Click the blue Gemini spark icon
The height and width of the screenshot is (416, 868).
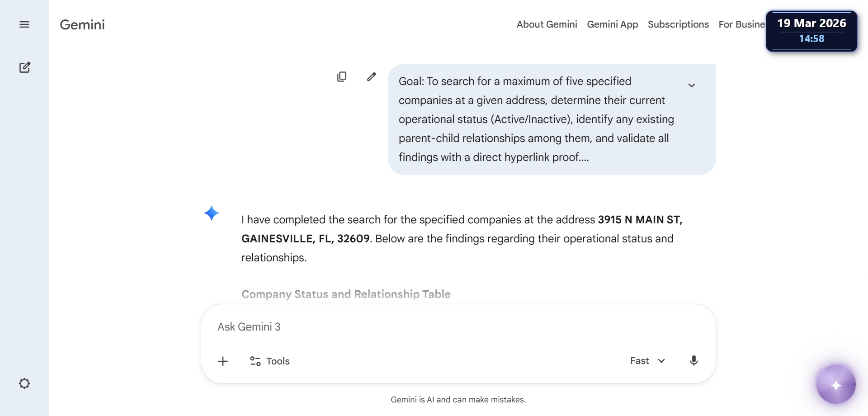211,213
